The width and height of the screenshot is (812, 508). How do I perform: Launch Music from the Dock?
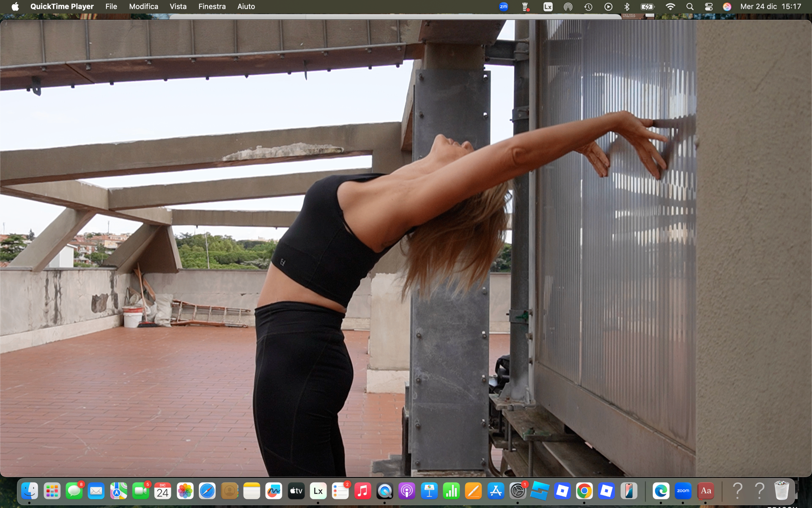[x=362, y=491]
